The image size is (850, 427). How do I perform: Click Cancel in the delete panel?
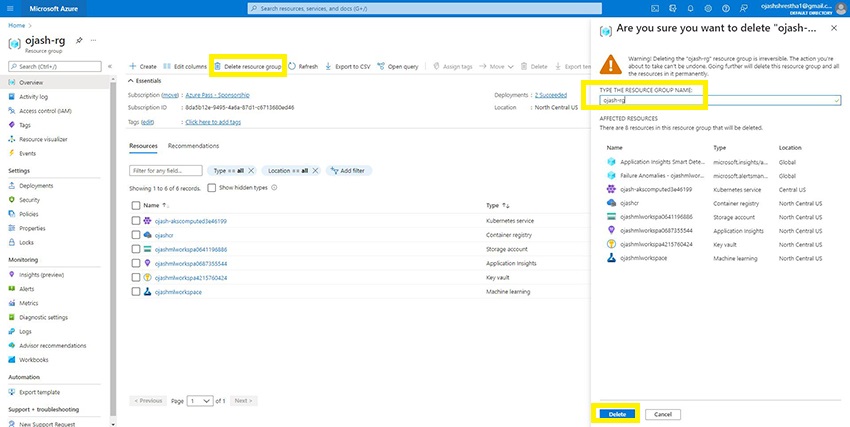662,414
